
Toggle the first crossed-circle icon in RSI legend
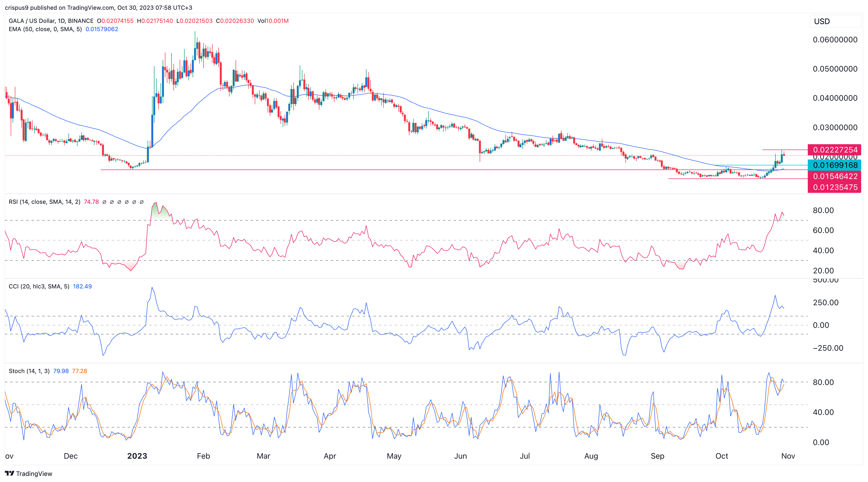[105, 202]
